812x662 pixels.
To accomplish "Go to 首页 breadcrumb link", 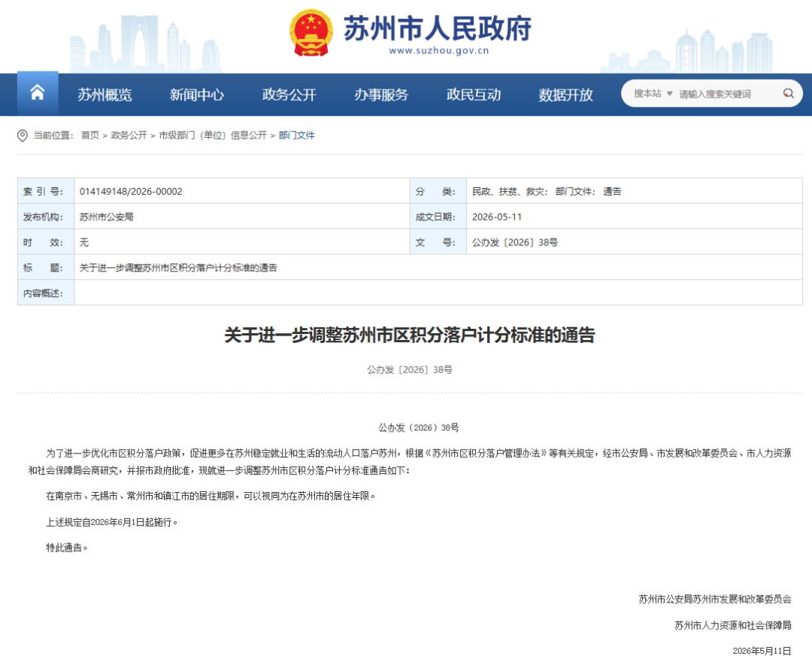I will pyautogui.click(x=90, y=135).
